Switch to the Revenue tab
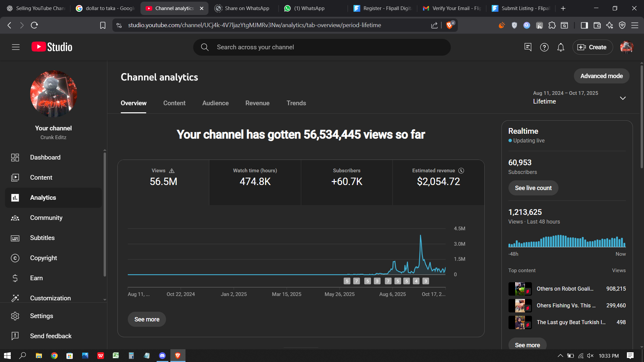The image size is (644, 362). tap(257, 103)
